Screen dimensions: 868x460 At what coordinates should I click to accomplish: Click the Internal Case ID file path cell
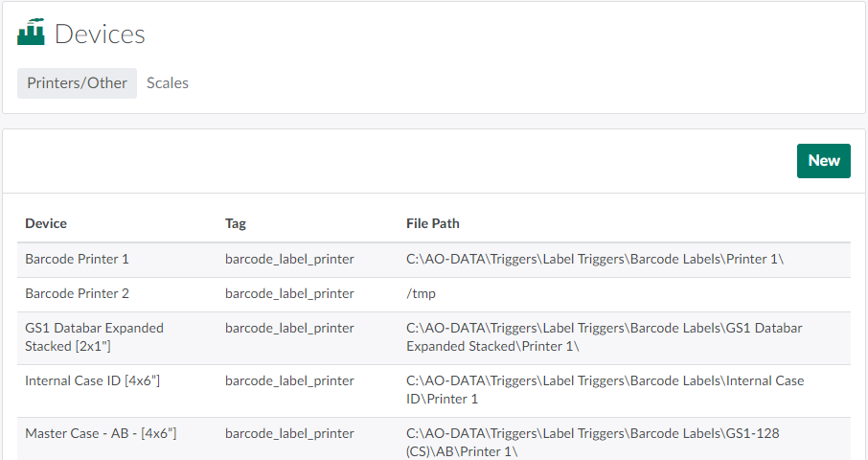[605, 389]
